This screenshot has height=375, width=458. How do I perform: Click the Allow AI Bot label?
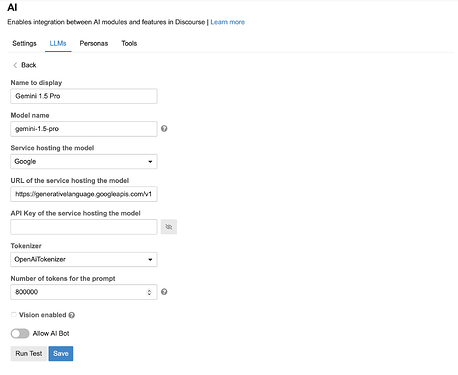click(x=51, y=334)
